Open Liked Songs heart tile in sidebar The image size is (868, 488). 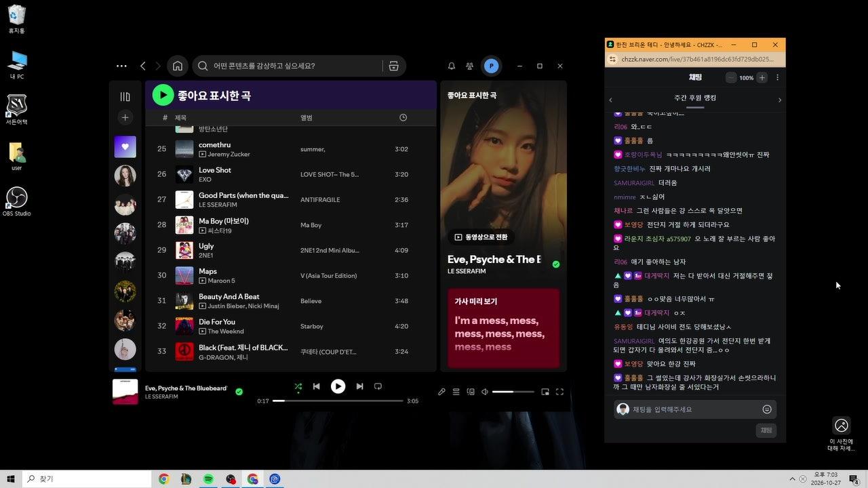point(125,146)
